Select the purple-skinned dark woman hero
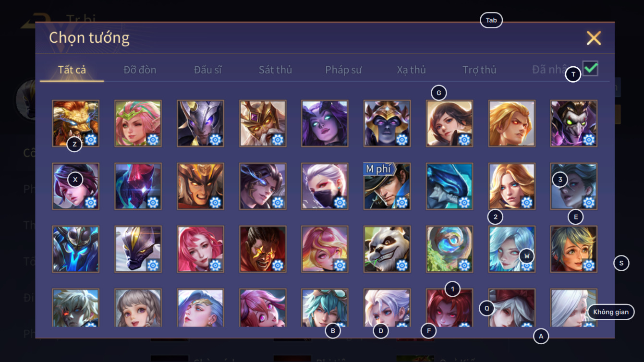This screenshot has height=362, width=644. pyautogui.click(x=325, y=123)
